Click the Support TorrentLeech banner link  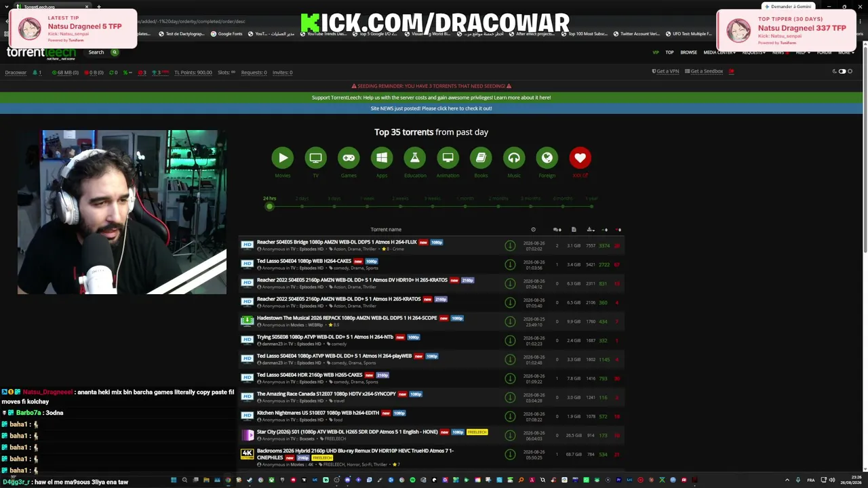[x=431, y=98]
